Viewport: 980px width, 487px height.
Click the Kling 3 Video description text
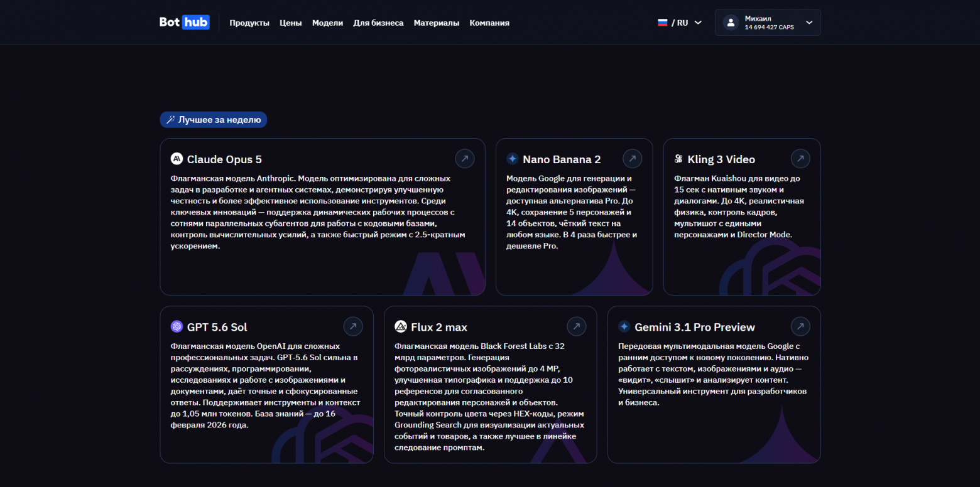pyautogui.click(x=739, y=206)
